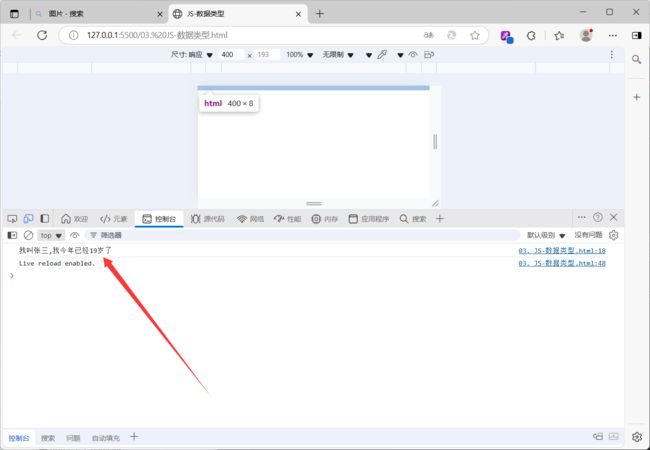Open the throttling no-limit dropdown

[x=338, y=55]
